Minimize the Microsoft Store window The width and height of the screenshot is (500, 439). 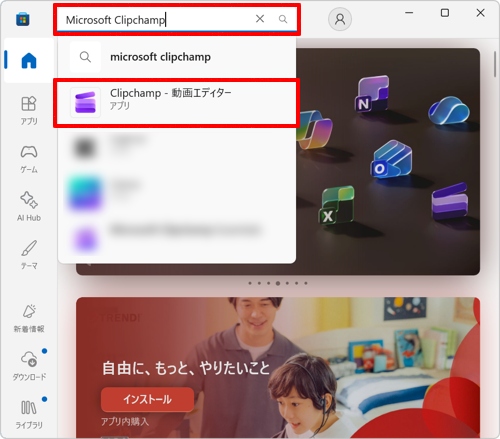coord(409,13)
